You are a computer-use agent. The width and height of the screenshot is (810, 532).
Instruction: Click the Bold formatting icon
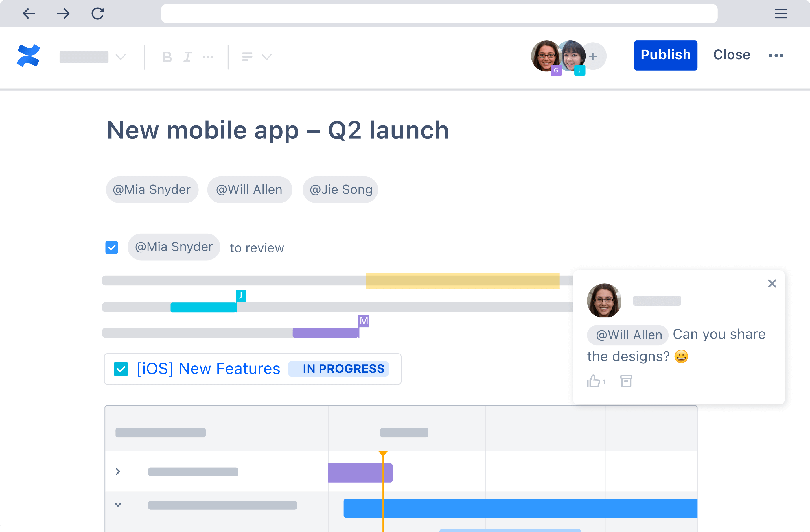(166, 56)
